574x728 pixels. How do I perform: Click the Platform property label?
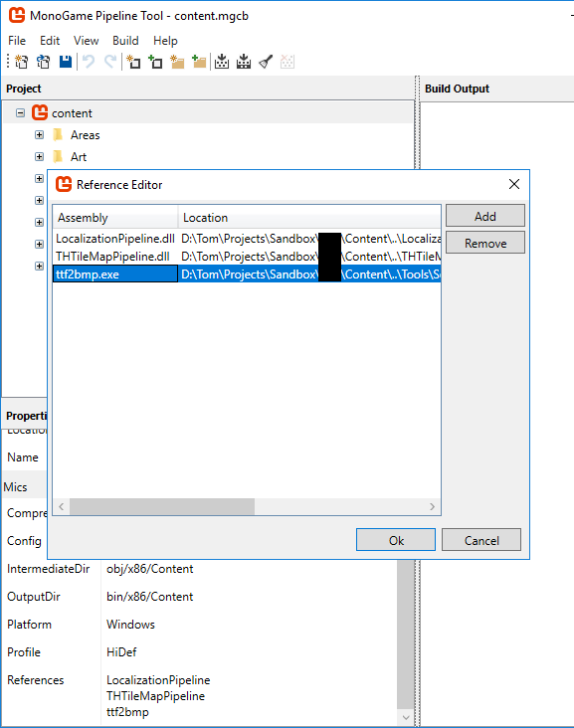click(x=29, y=625)
